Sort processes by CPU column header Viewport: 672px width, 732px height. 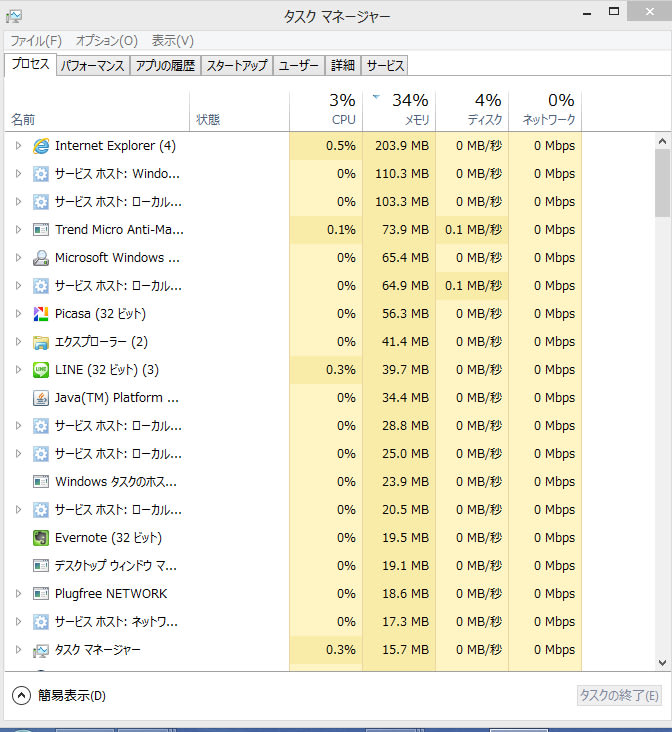coord(326,111)
